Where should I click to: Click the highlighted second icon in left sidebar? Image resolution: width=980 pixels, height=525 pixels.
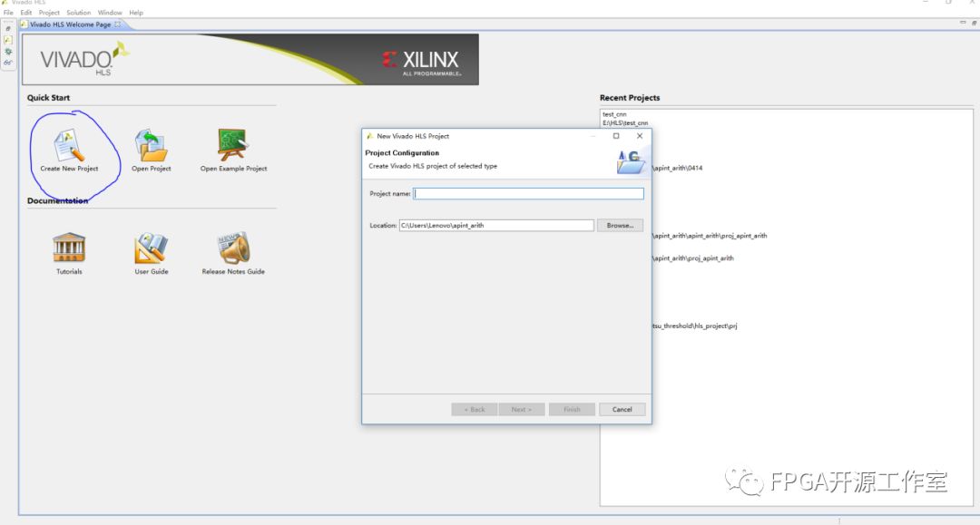pos(8,40)
